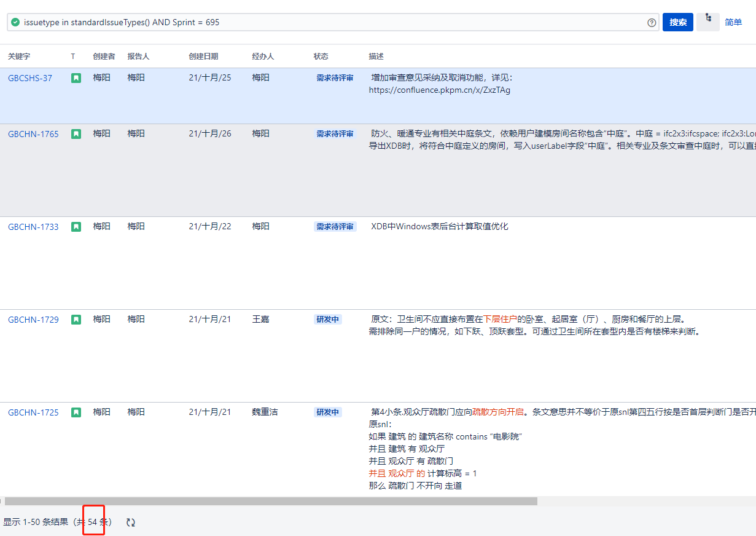Open issue GBCHN-1733
Image resolution: width=756 pixels, height=536 pixels.
33,227
